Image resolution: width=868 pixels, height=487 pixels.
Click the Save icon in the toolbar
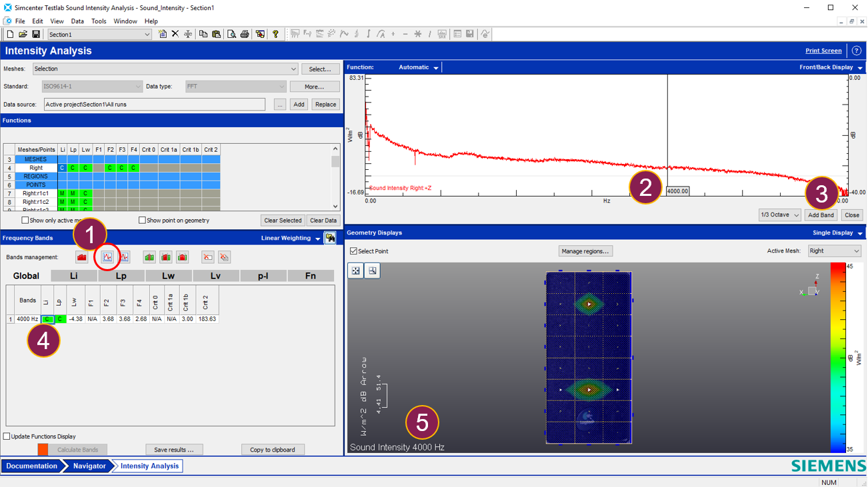coord(36,35)
